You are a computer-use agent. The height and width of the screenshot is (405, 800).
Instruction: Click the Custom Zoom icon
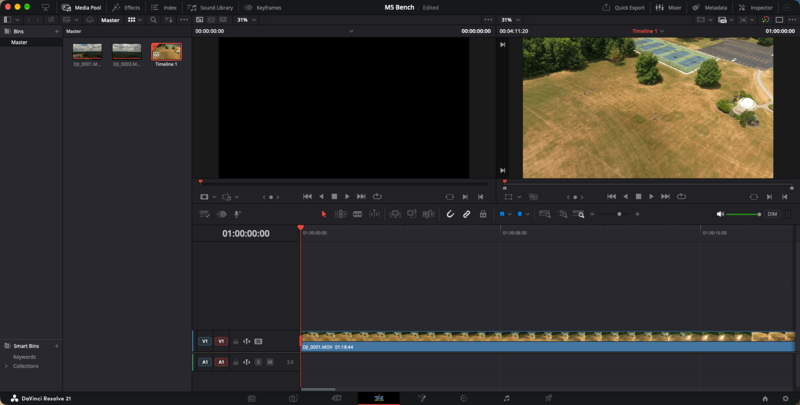[578, 214]
